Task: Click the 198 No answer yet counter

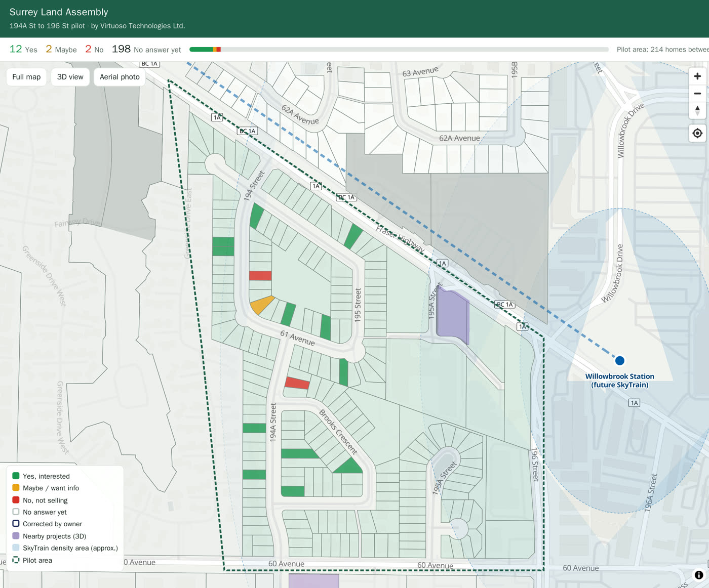Action: (x=146, y=49)
